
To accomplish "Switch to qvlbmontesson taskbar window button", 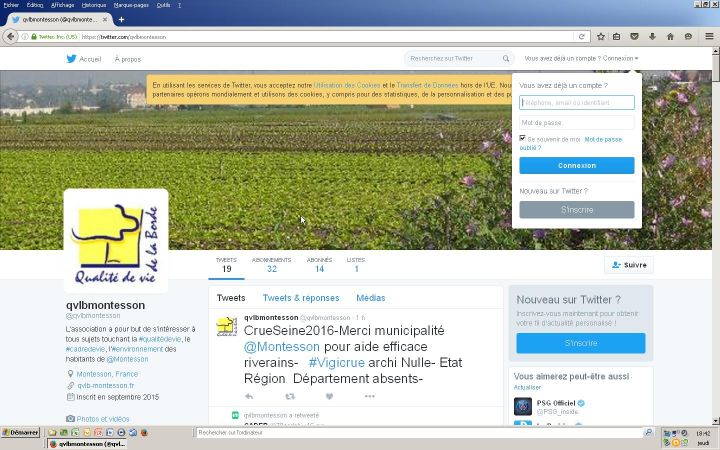I will coord(87,444).
